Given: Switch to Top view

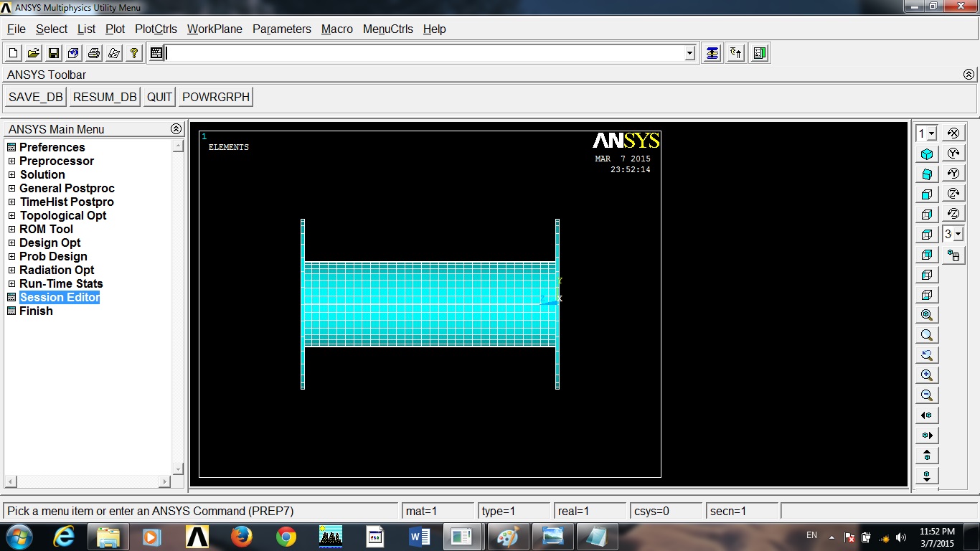Looking at the screenshot, I should [927, 235].
